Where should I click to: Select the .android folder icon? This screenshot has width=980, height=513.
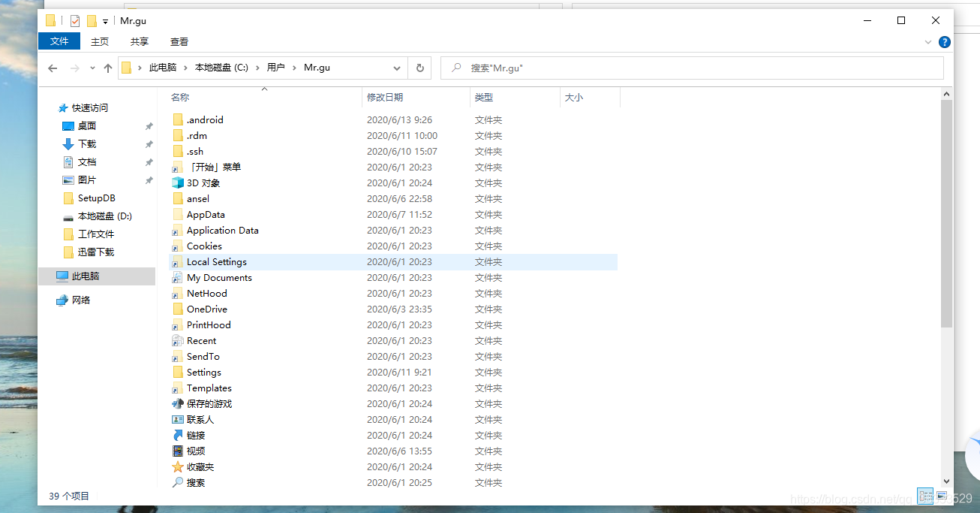pos(178,119)
